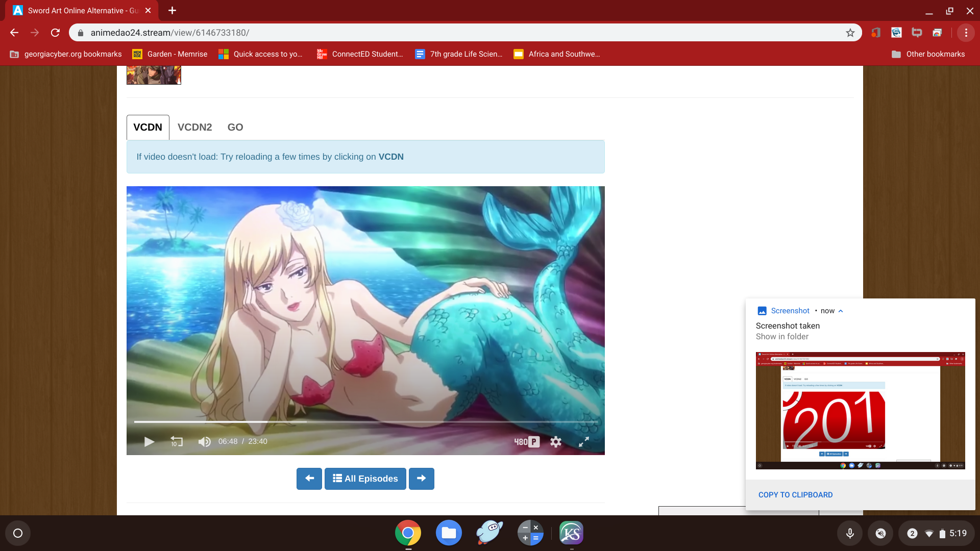The image size is (980, 551).
Task: Go back in browser history
Action: pyautogui.click(x=14, y=33)
